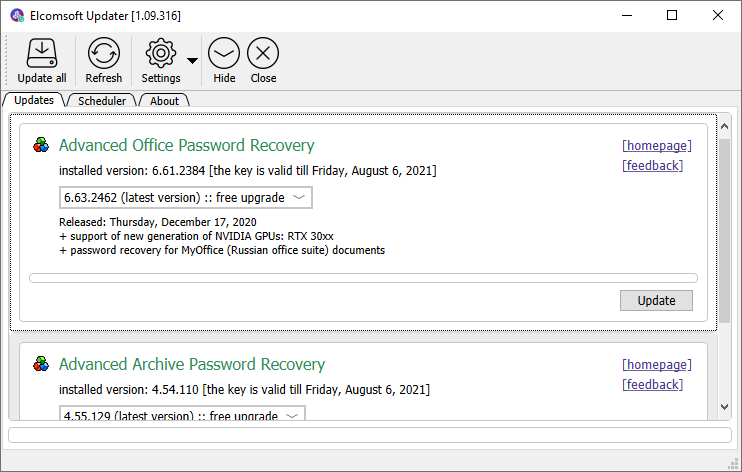Select the Updates tab
The height and width of the screenshot is (472, 742).
[x=34, y=101]
